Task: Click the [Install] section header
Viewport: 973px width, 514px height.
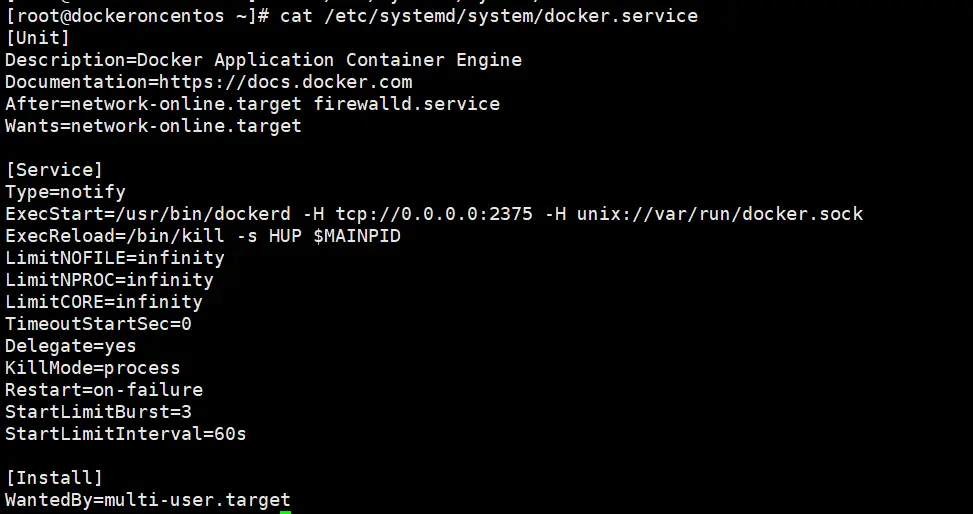Action: pos(54,478)
